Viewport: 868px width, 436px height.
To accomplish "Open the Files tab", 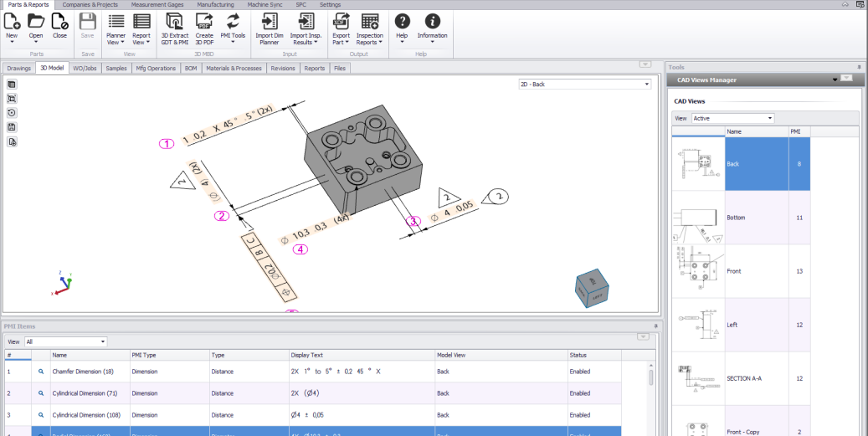I will coord(340,68).
